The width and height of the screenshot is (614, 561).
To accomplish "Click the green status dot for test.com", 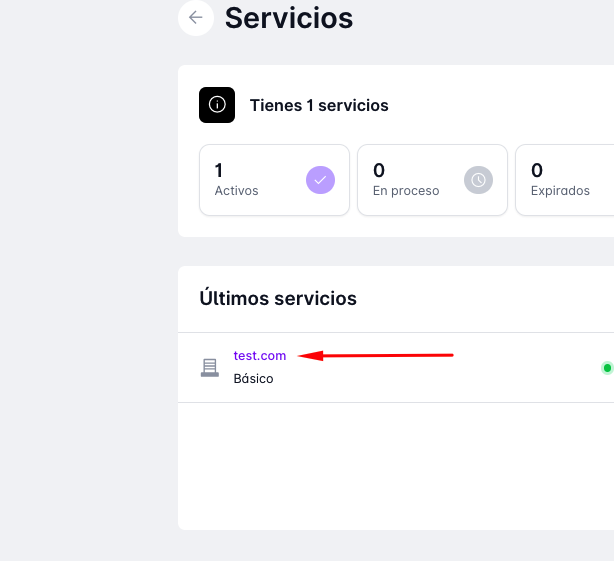I will 606,368.
